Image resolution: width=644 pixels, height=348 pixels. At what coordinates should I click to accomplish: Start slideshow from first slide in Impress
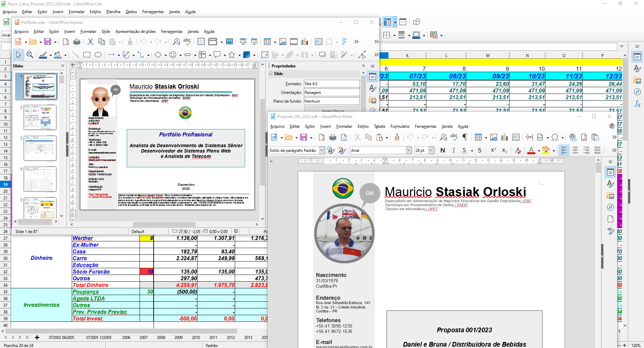tap(243, 42)
